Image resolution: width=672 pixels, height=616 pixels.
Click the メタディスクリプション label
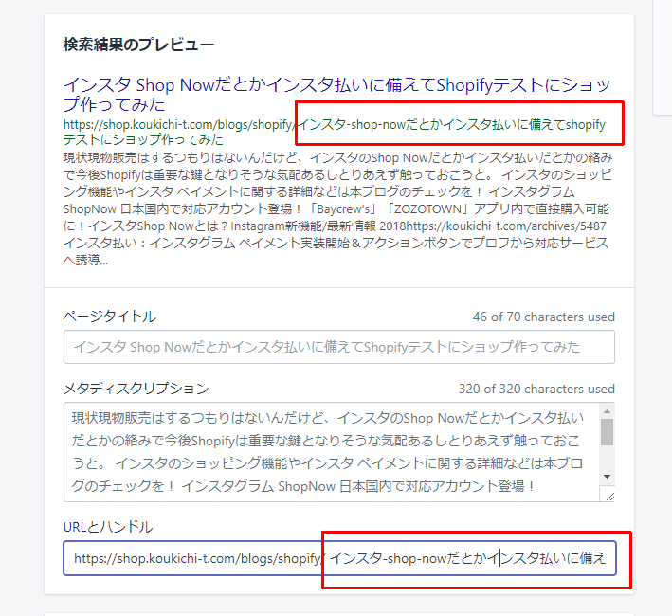pos(136,389)
